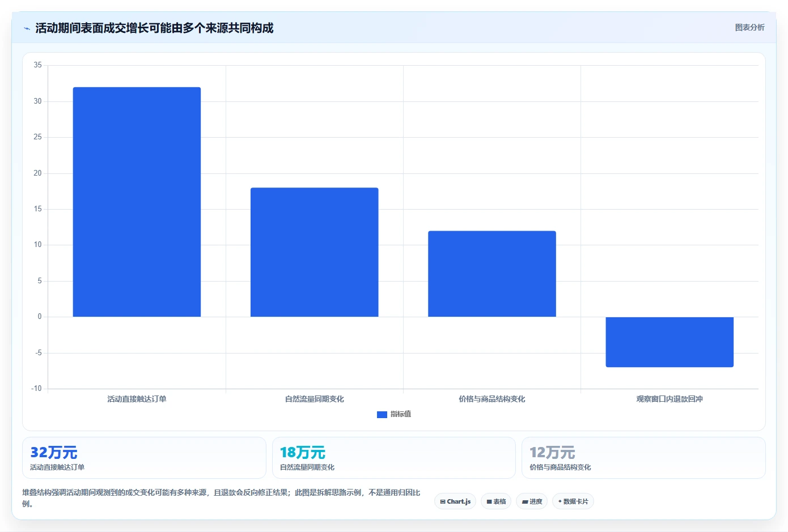Click the 价格与商品结构变化 bar in the chart
The height and width of the screenshot is (532, 788).
point(492,274)
